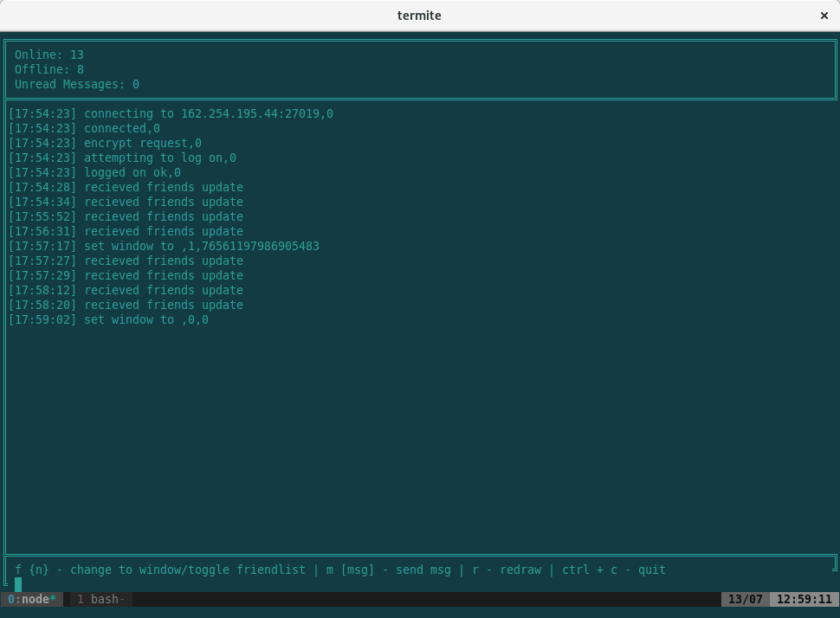The height and width of the screenshot is (618, 840).
Task: Switch to tmux window 0:node
Action: (31, 599)
